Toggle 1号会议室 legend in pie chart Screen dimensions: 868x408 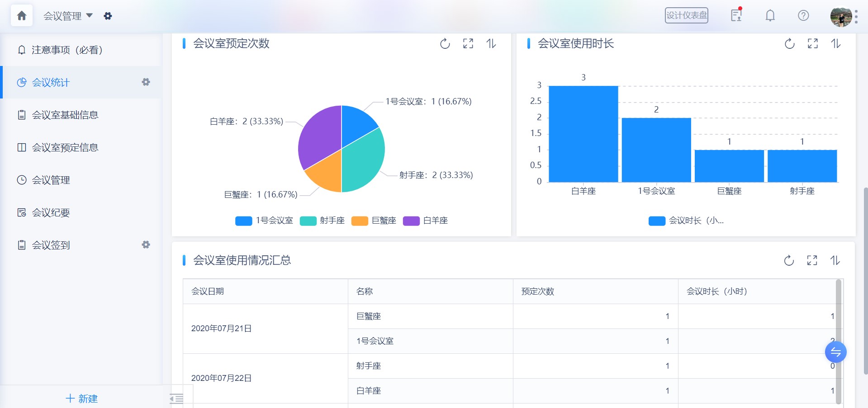tap(264, 220)
